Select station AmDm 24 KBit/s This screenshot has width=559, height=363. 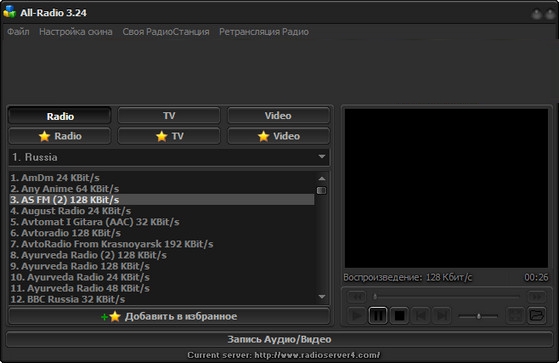[x=161, y=178]
